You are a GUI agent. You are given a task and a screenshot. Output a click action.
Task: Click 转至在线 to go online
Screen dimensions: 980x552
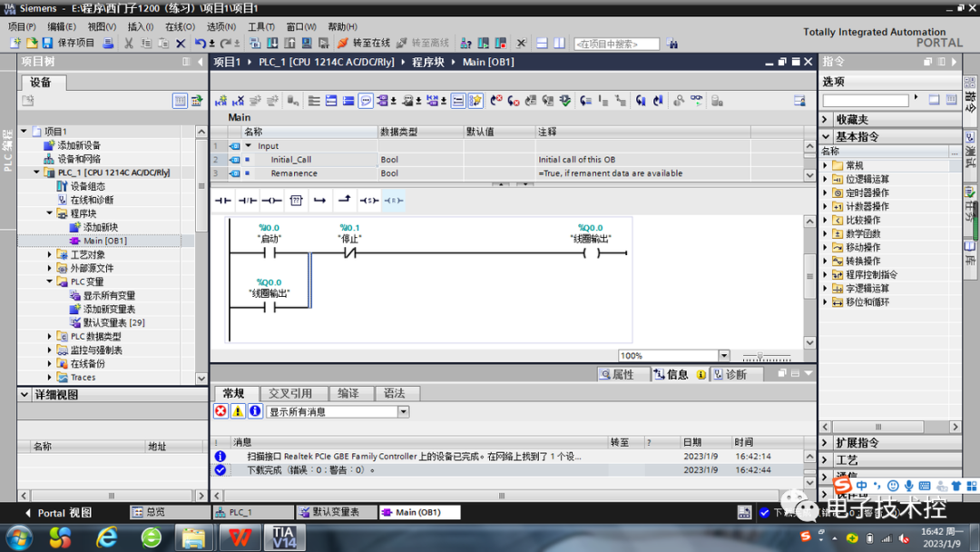[x=364, y=44]
